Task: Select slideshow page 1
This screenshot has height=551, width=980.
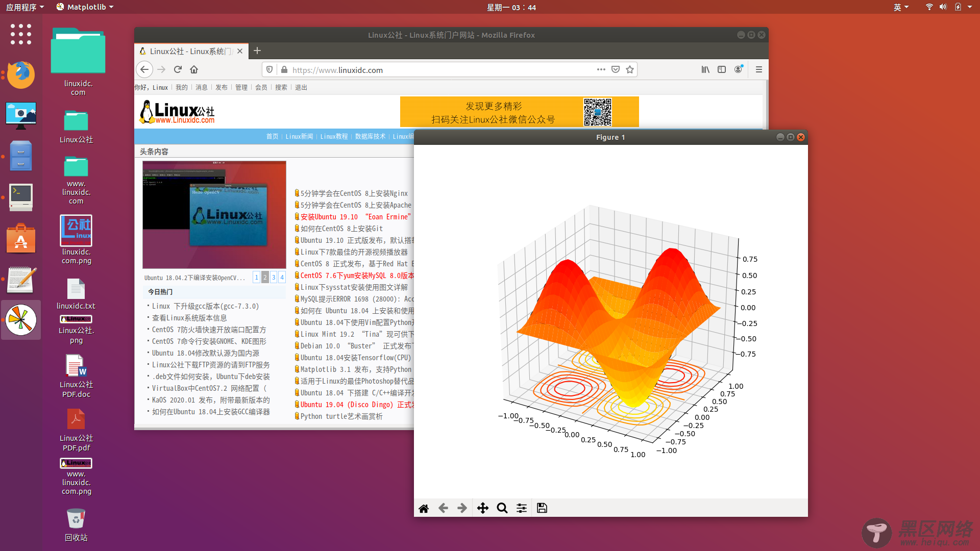Action: 256,277
